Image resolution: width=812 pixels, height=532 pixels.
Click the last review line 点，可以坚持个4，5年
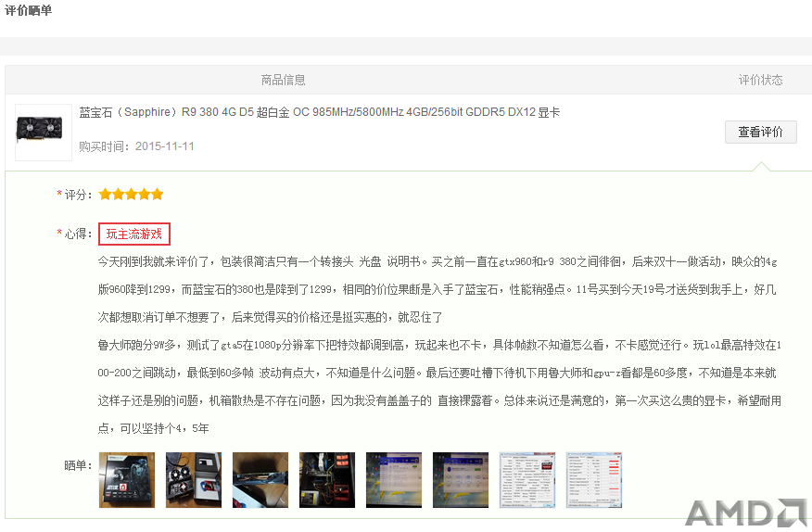coord(153,429)
